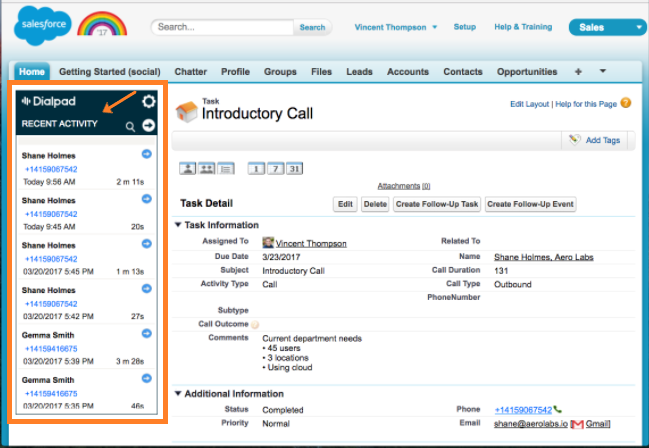Image resolution: width=649 pixels, height=448 pixels.
Task: Click the Call Outcome help icon
Action: coord(255,325)
